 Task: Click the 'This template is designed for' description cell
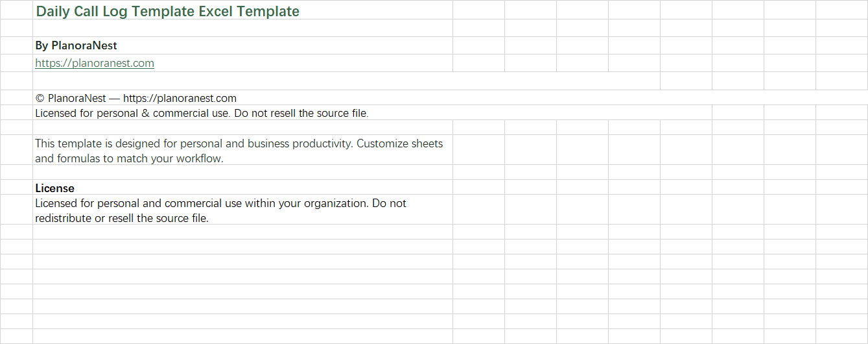(242, 150)
